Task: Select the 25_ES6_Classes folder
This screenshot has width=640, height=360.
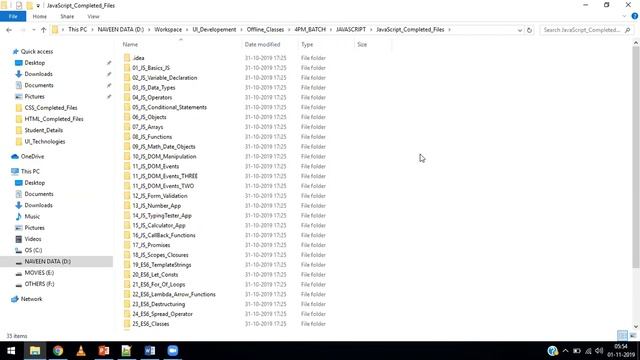Action: [x=151, y=324]
